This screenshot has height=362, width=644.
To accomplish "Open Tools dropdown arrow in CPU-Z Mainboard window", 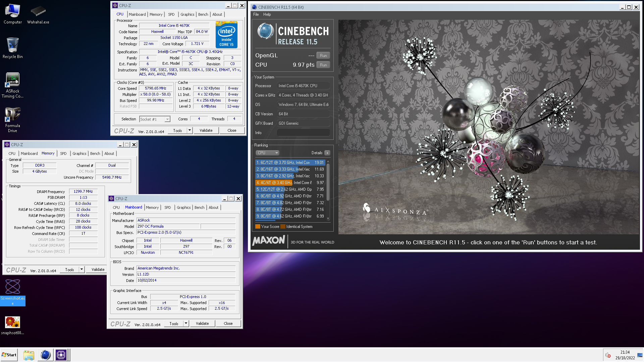I will click(x=186, y=323).
